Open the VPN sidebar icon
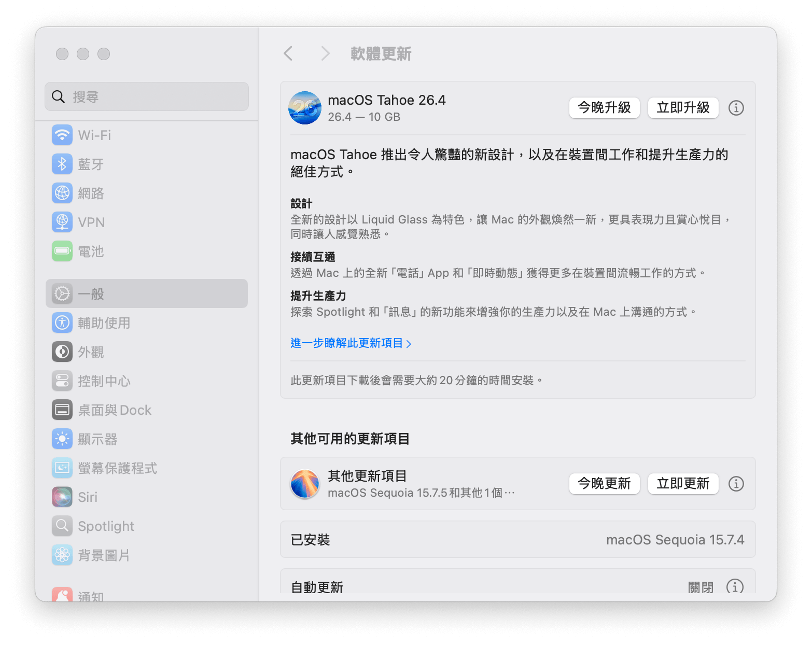 (62, 222)
